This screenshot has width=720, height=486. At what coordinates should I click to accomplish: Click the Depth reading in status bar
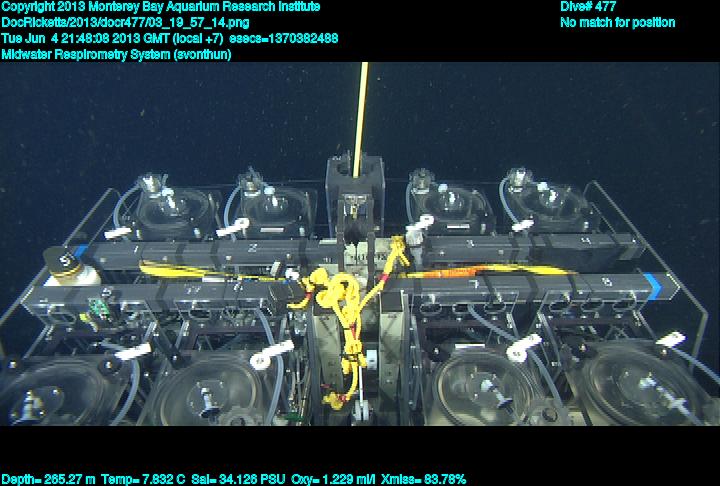coord(48,479)
